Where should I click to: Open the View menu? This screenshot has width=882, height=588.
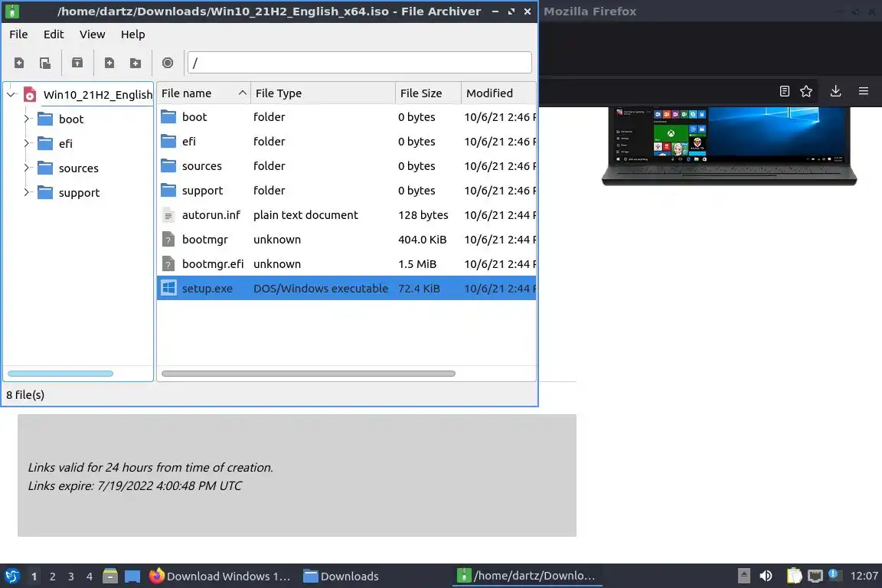(x=92, y=34)
